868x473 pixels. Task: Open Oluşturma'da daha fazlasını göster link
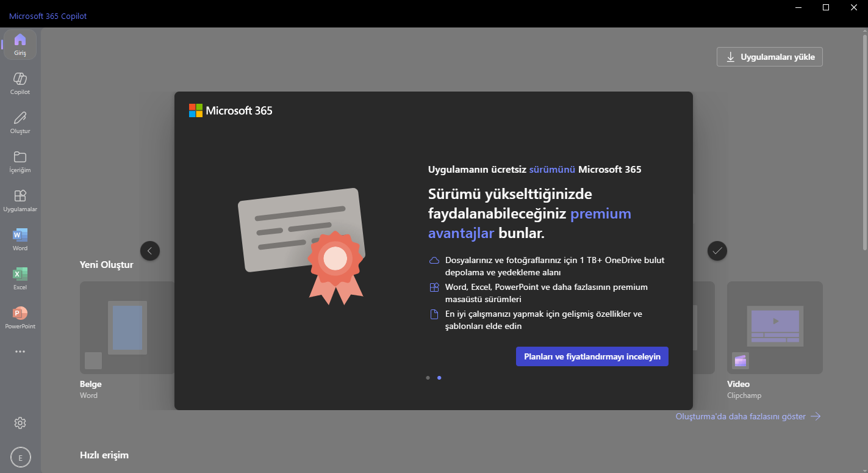[x=747, y=416]
